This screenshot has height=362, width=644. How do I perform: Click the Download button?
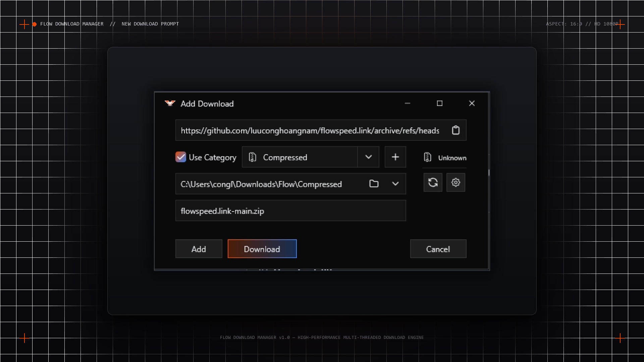pos(262,249)
